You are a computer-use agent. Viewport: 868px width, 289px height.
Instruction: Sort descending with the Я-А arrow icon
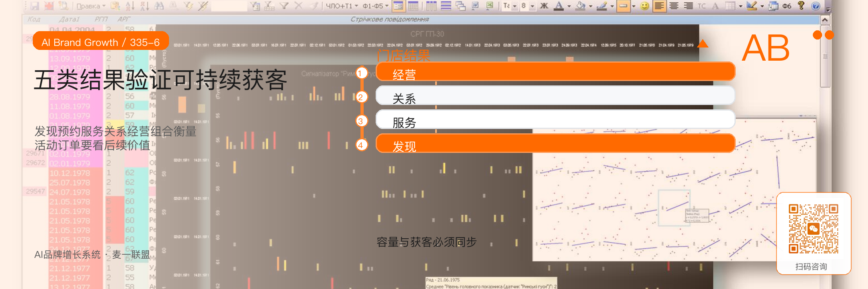pyautogui.click(x=145, y=6)
